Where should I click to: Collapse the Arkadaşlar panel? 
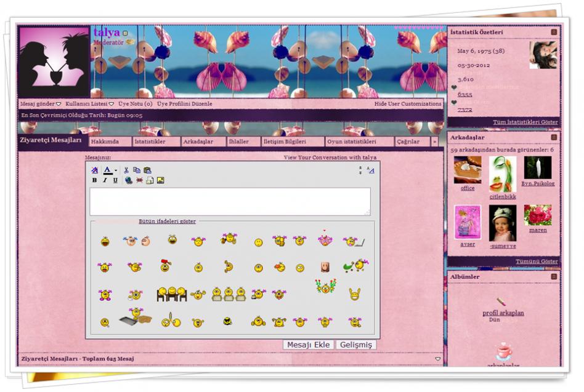tap(554, 137)
